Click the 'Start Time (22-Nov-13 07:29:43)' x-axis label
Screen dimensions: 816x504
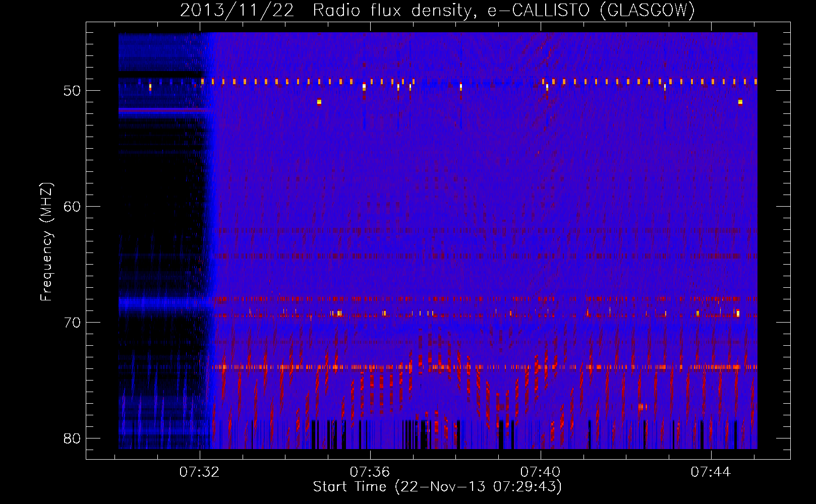437,487
